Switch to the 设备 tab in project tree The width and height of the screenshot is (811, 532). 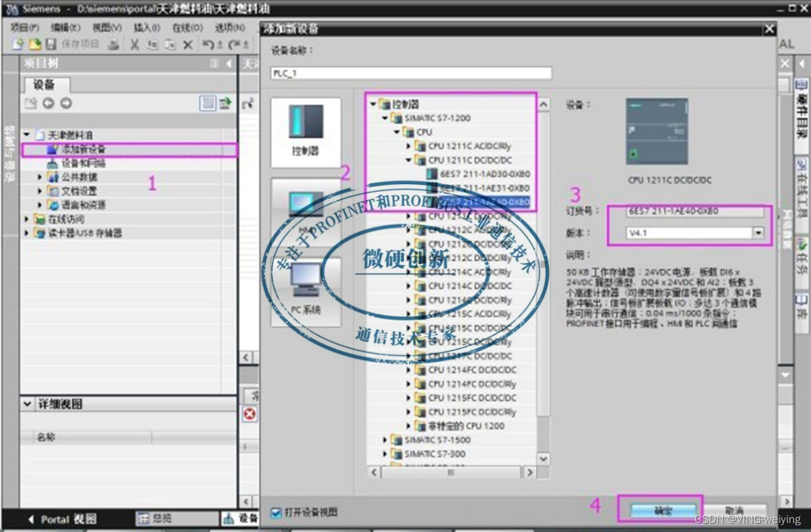44,85
